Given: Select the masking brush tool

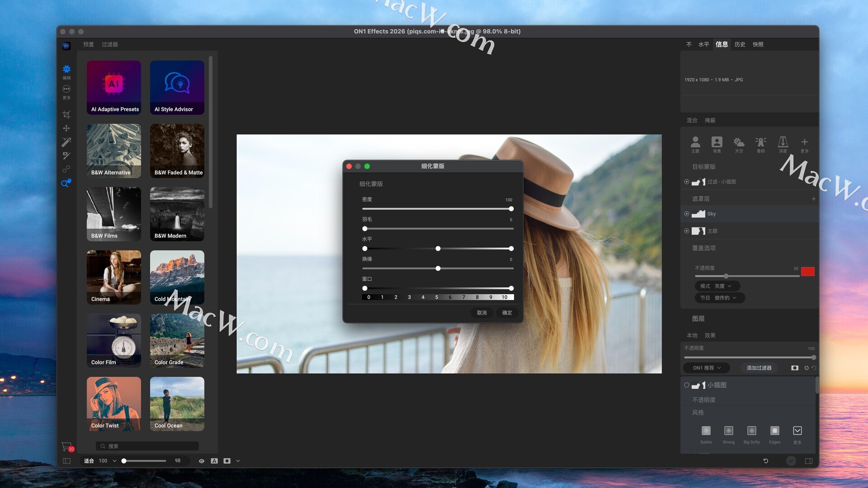Looking at the screenshot, I should (66, 155).
